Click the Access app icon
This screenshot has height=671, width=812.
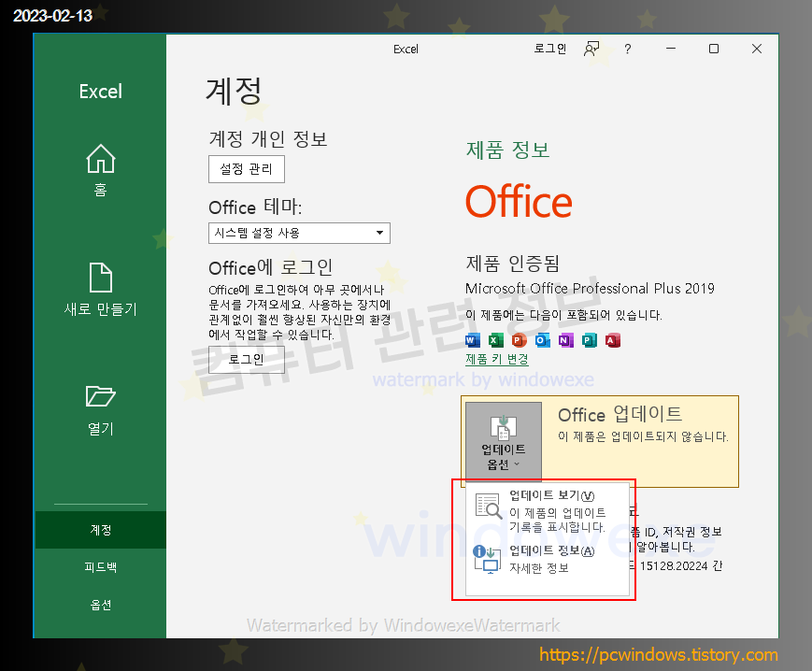(x=613, y=340)
